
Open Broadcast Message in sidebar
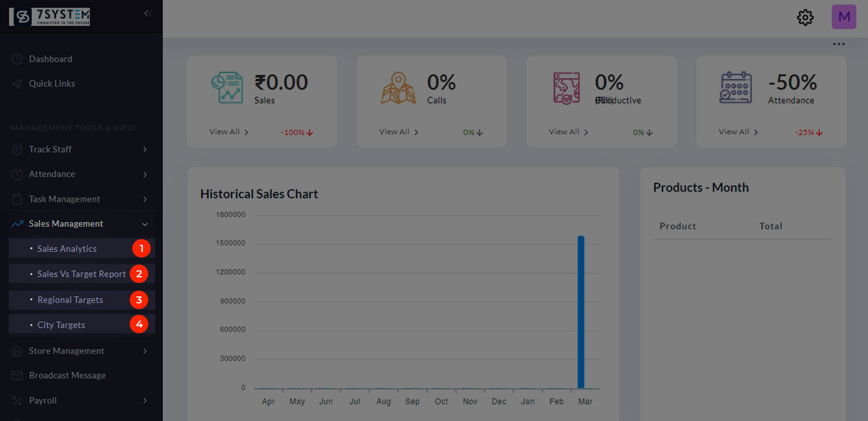tap(67, 376)
